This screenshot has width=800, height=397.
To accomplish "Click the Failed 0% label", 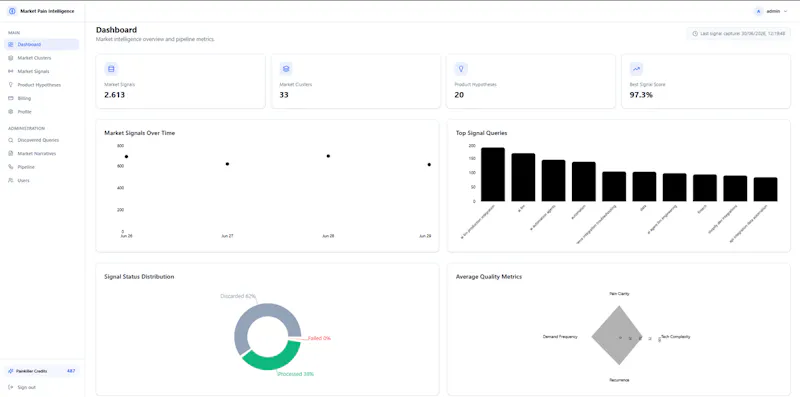I will (319, 338).
